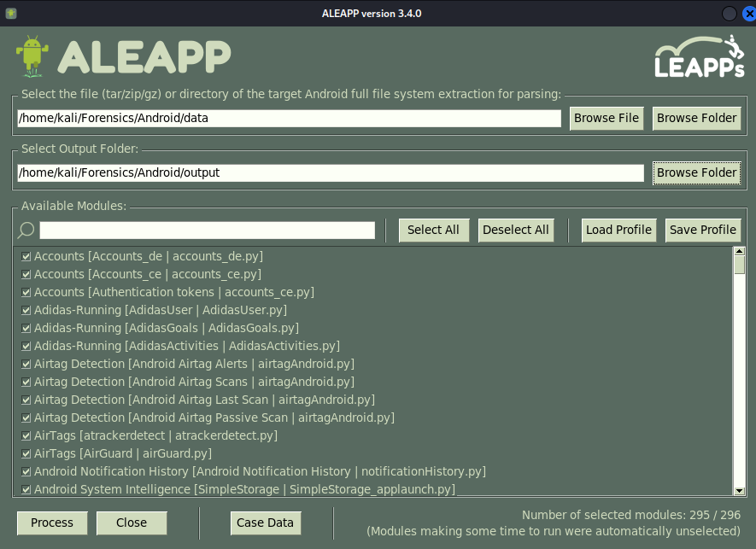
Task: Toggle Authentication tokens module checkbox
Action: click(x=26, y=293)
